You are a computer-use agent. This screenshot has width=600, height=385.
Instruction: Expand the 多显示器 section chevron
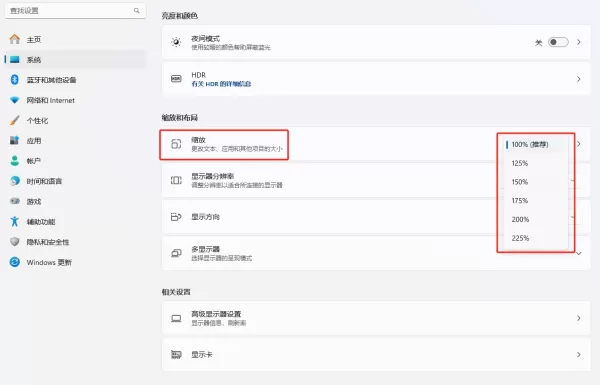pos(579,253)
